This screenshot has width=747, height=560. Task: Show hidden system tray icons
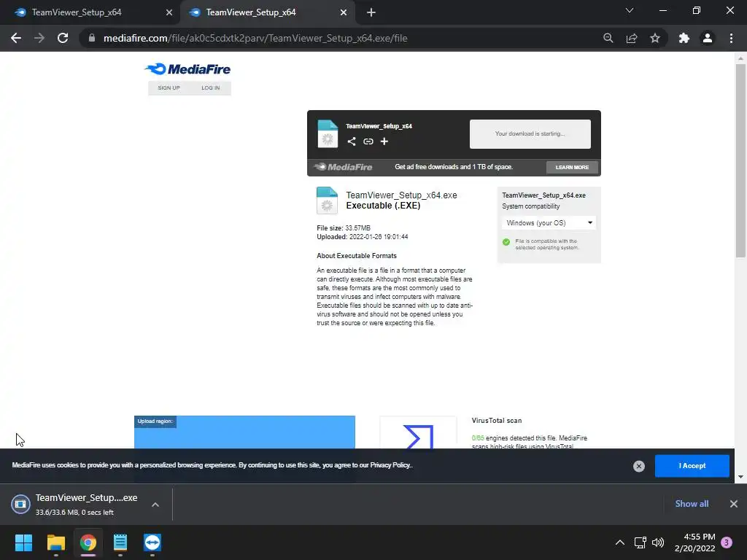pos(620,542)
